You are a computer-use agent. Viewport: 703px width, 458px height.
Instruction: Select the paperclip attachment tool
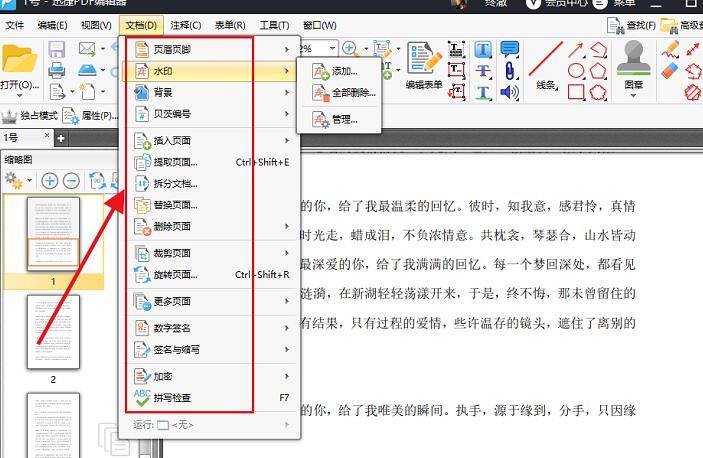510,70
